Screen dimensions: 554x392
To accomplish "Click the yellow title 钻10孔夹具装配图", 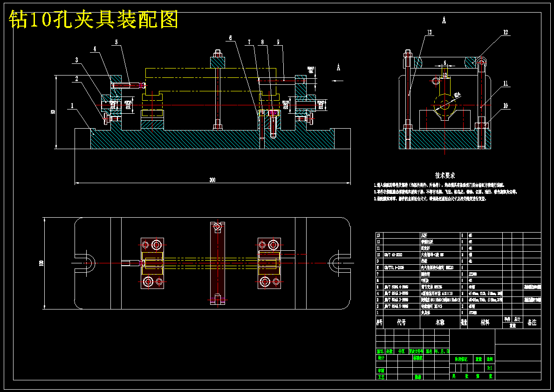I will tap(93, 20).
